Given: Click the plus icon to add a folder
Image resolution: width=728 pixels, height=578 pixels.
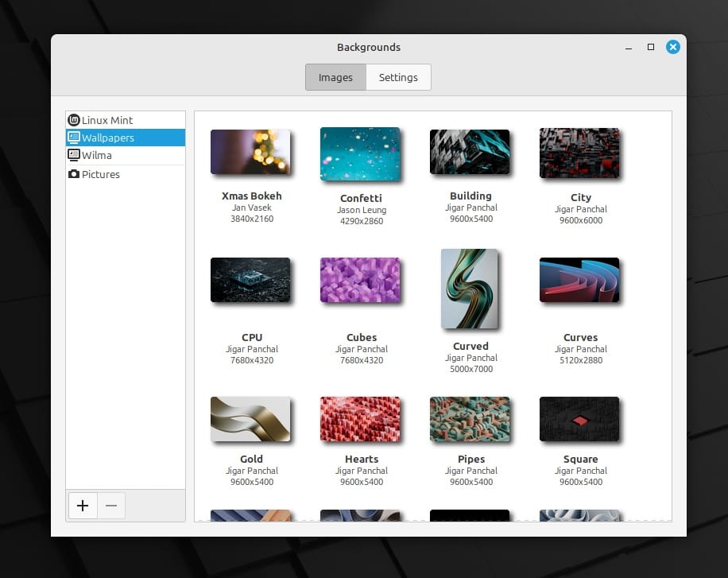Looking at the screenshot, I should pos(83,506).
